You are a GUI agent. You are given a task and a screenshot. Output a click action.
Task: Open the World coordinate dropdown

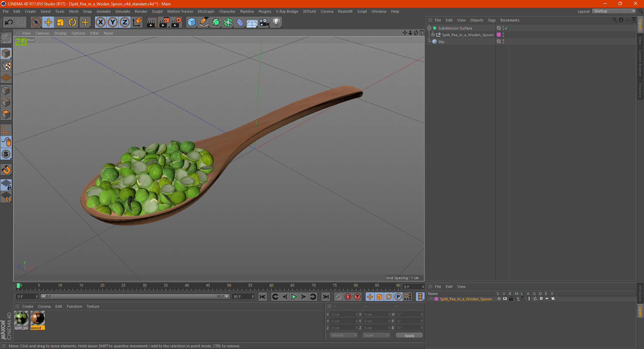(x=344, y=335)
